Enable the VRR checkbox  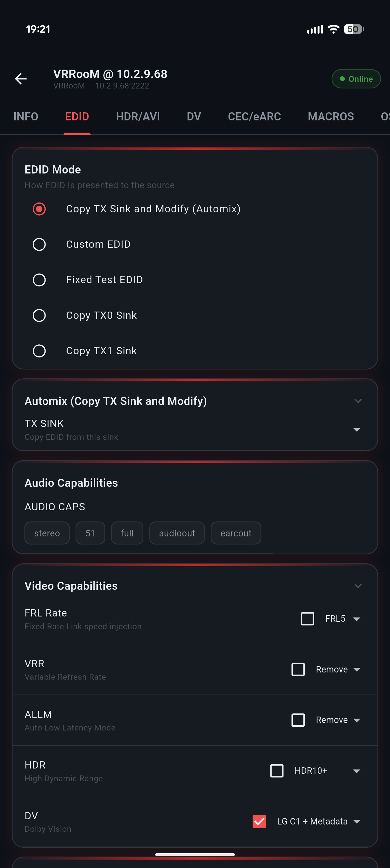click(x=298, y=670)
